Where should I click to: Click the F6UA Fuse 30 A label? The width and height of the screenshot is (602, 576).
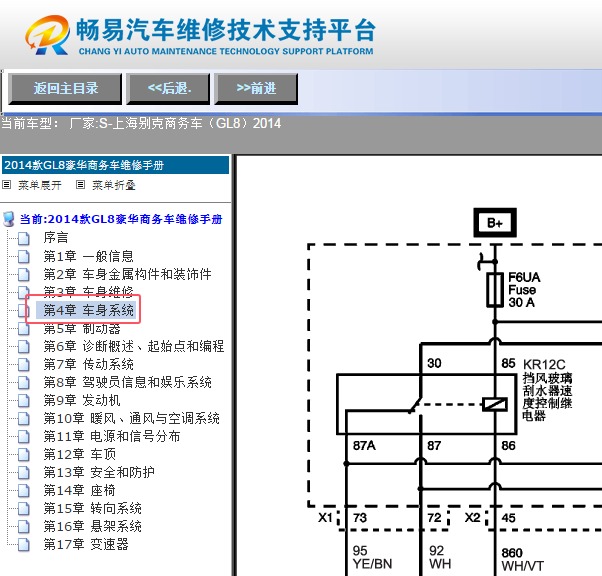click(x=524, y=290)
